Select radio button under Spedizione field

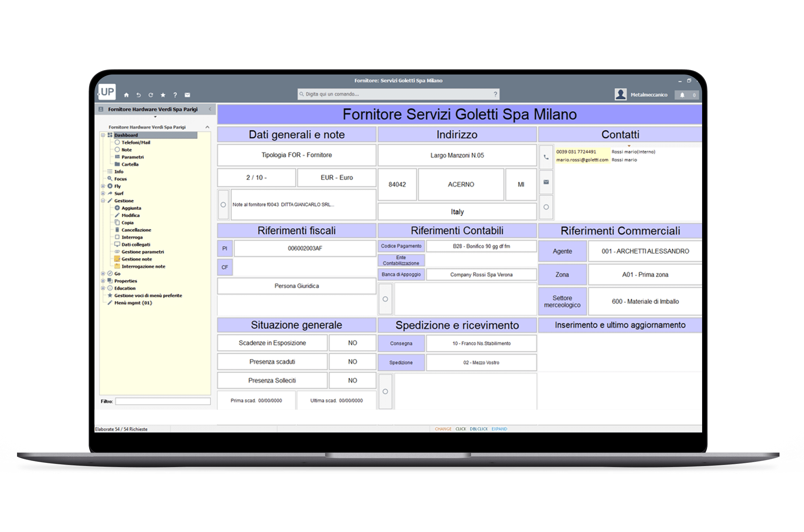(x=385, y=392)
